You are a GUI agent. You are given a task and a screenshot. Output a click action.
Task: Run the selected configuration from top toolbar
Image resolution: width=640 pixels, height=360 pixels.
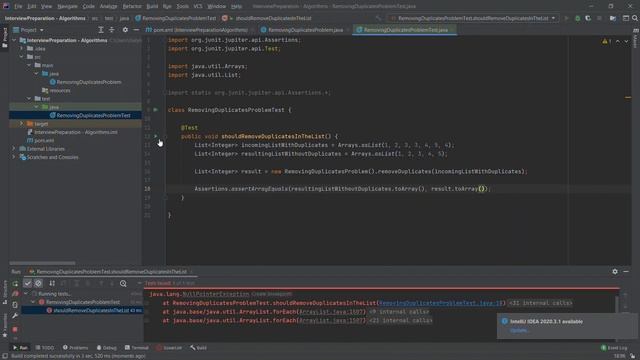(566, 18)
